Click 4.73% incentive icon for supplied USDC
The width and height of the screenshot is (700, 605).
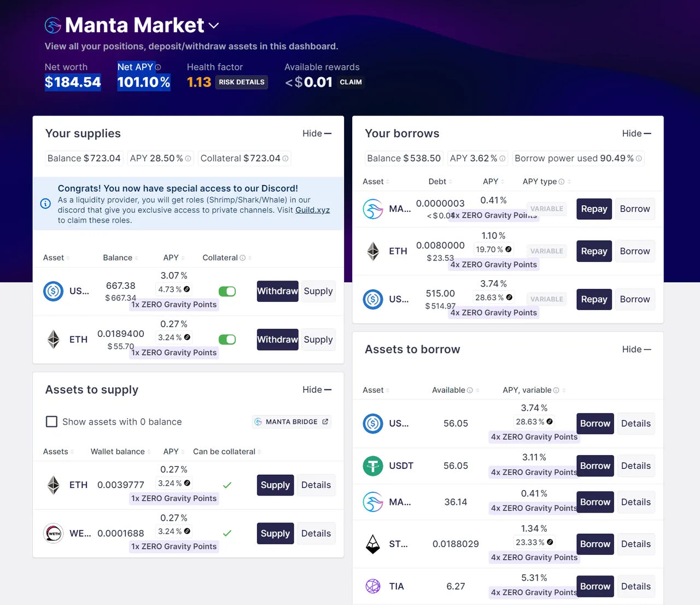(x=187, y=289)
